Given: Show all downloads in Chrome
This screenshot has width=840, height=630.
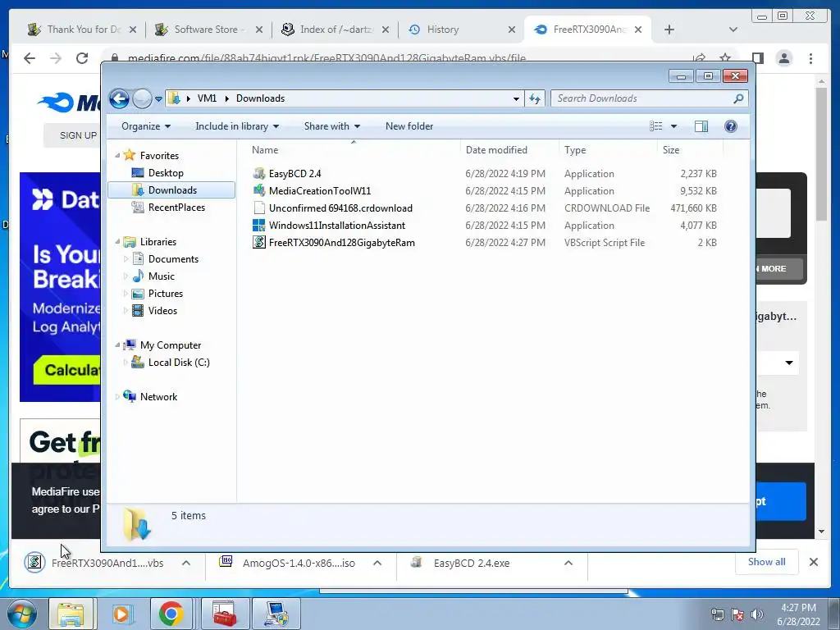Looking at the screenshot, I should (x=767, y=562).
